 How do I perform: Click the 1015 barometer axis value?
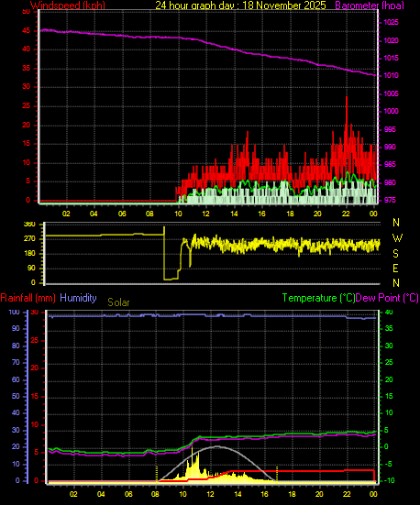[x=391, y=58]
